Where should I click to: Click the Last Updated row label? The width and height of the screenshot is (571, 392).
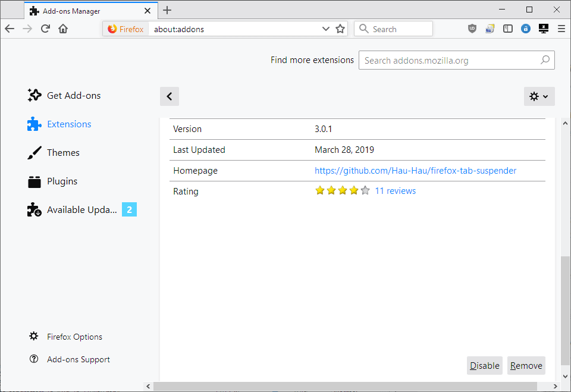tap(199, 150)
